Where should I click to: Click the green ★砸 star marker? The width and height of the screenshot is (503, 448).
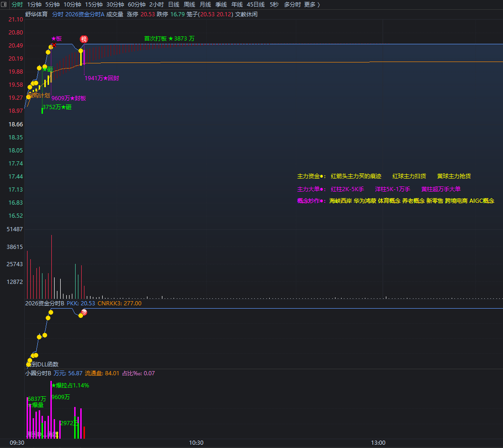pos(48,69)
